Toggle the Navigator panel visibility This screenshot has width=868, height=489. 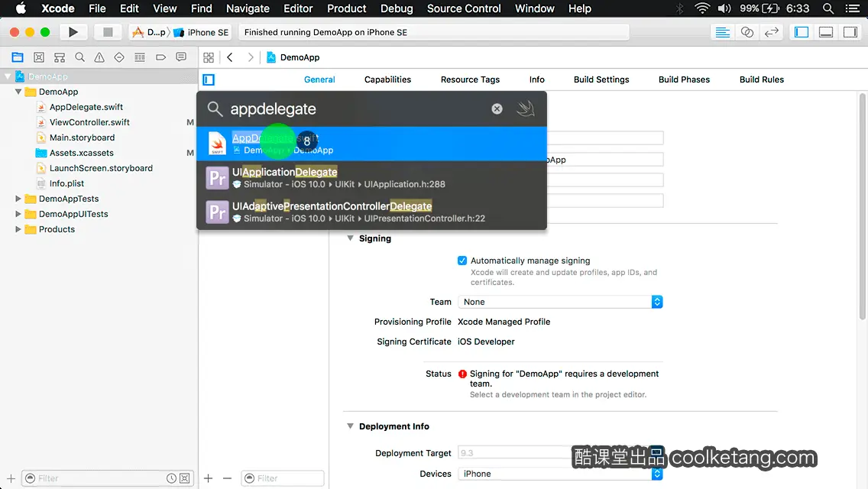[802, 32]
